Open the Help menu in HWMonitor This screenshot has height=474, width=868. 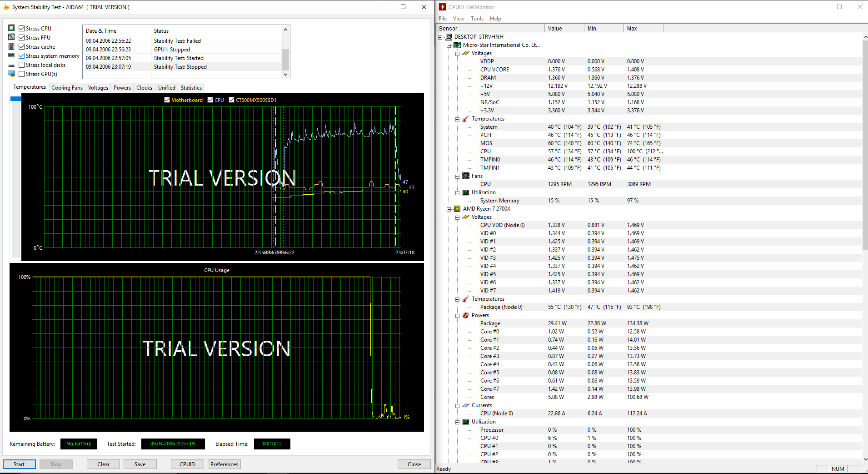[495, 19]
